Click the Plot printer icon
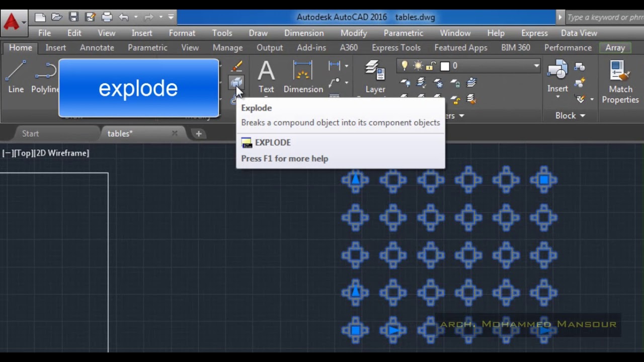The width and height of the screenshot is (644, 362). [107, 17]
